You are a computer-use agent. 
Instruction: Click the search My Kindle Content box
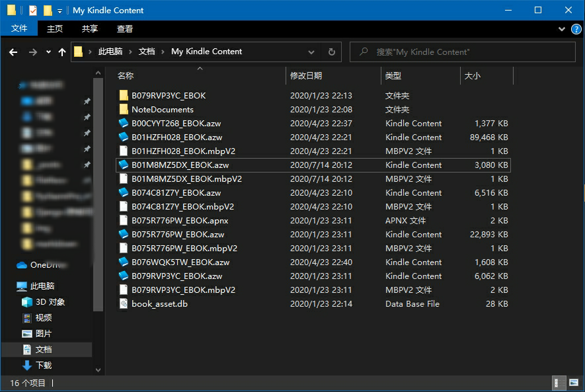(463, 52)
